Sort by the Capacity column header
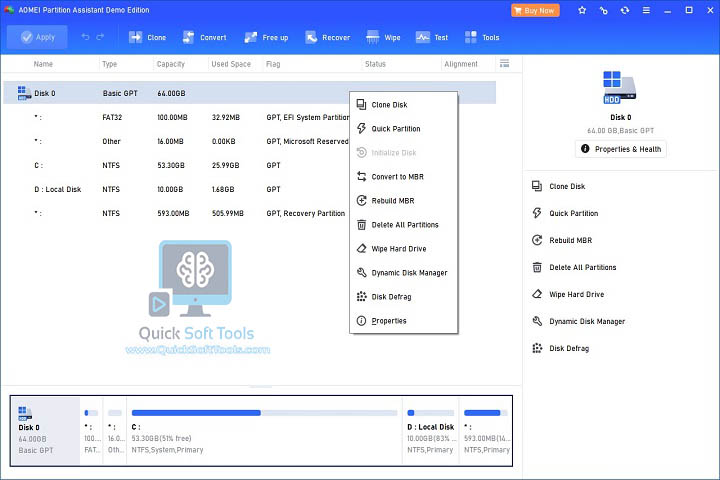 [x=170, y=64]
